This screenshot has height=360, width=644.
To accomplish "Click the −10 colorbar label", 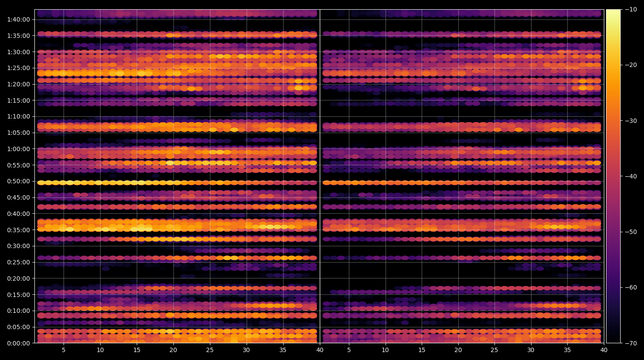I will coord(631,9).
